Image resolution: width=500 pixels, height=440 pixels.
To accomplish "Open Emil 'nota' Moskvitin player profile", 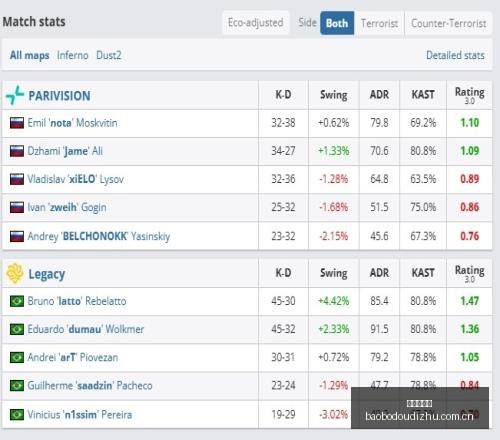I will (x=72, y=123).
